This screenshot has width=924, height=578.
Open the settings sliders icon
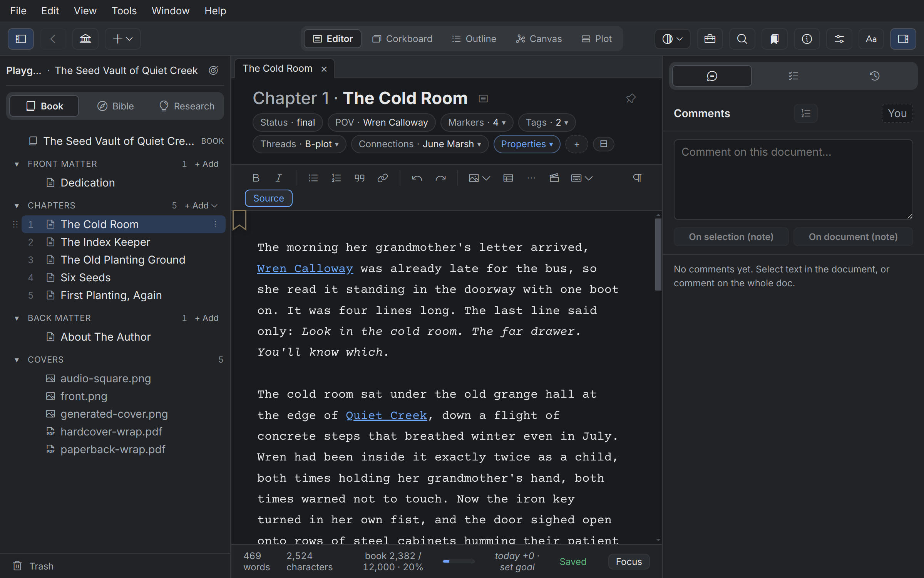(x=839, y=39)
